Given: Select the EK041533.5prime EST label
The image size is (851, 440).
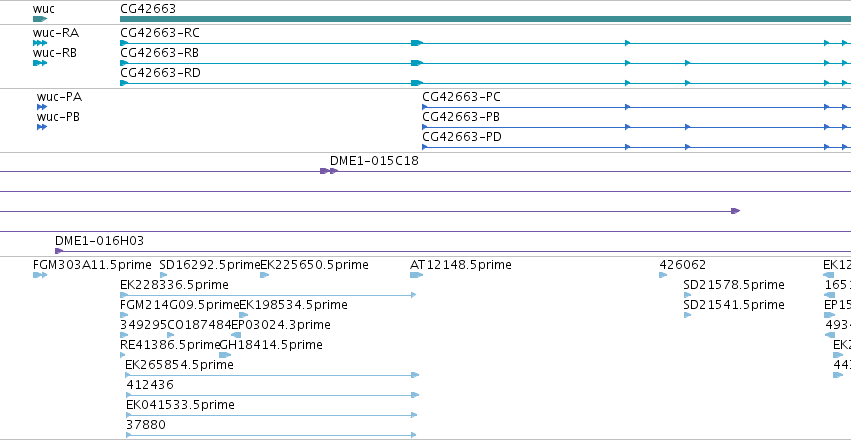Looking at the screenshot, I should [x=180, y=405].
